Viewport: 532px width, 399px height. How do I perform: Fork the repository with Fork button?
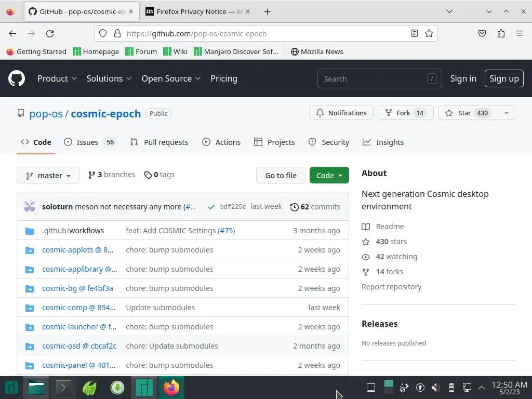[405, 113]
